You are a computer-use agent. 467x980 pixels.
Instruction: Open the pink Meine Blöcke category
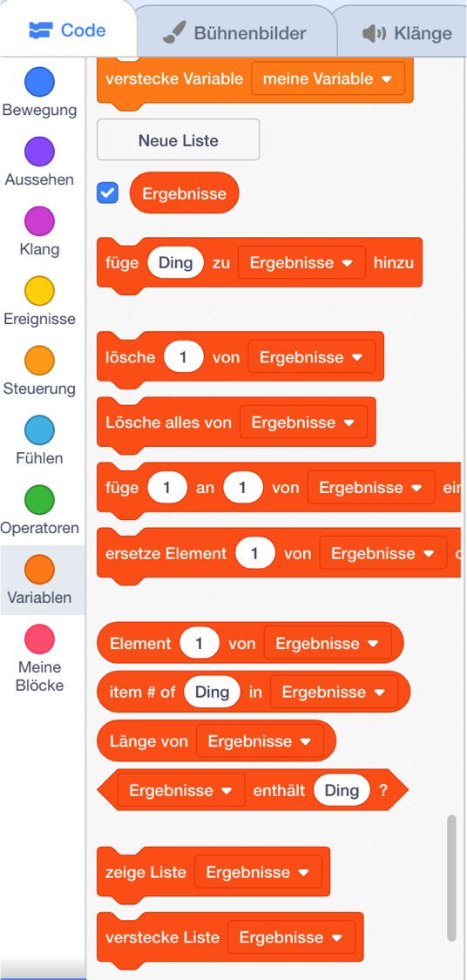click(39, 639)
